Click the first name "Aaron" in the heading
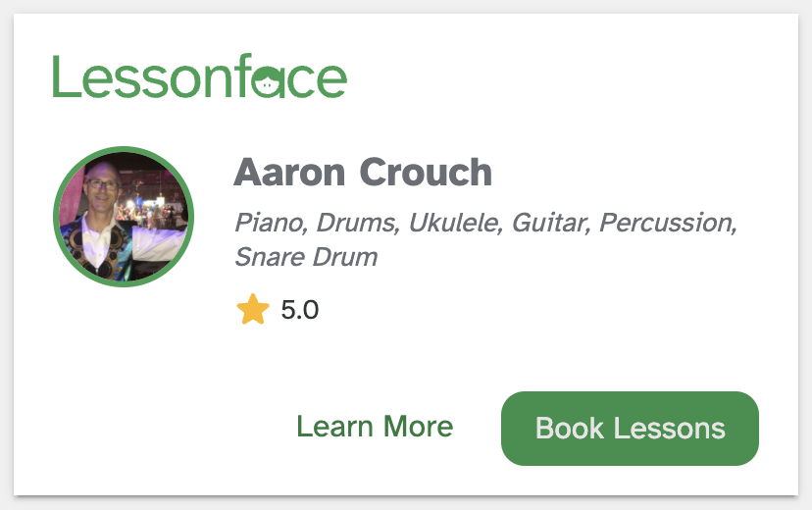This screenshot has height=510, width=812. 288,173
